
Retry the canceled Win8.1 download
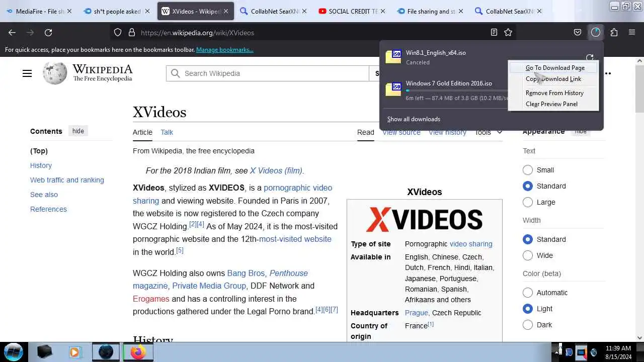click(x=590, y=57)
